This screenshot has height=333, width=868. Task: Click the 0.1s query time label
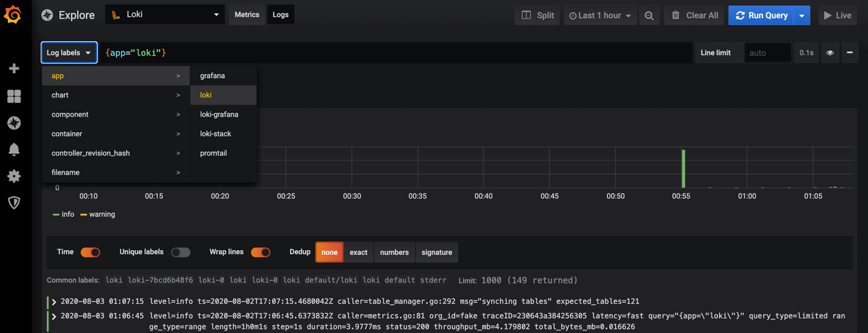coord(806,53)
